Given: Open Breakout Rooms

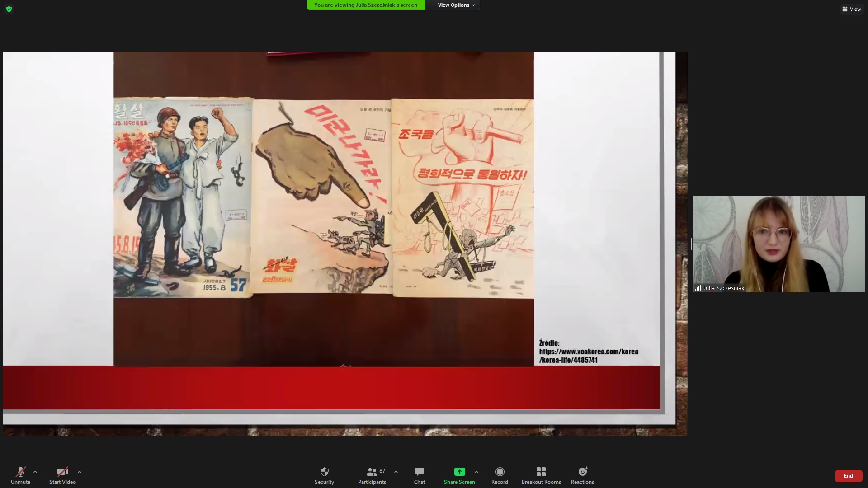Looking at the screenshot, I should pyautogui.click(x=541, y=475).
